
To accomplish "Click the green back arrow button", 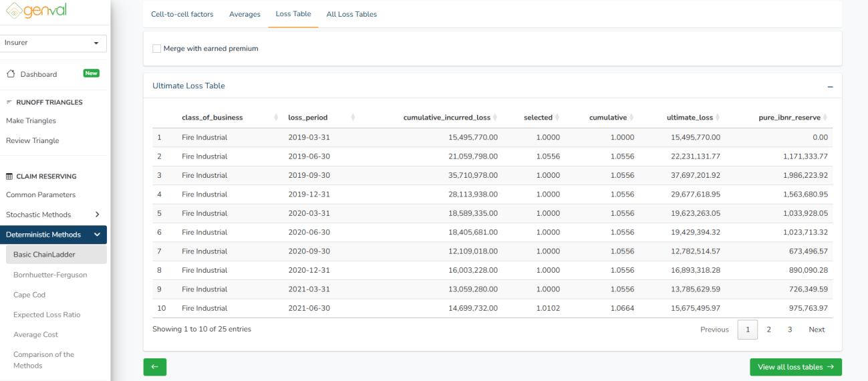I will 154,367.
